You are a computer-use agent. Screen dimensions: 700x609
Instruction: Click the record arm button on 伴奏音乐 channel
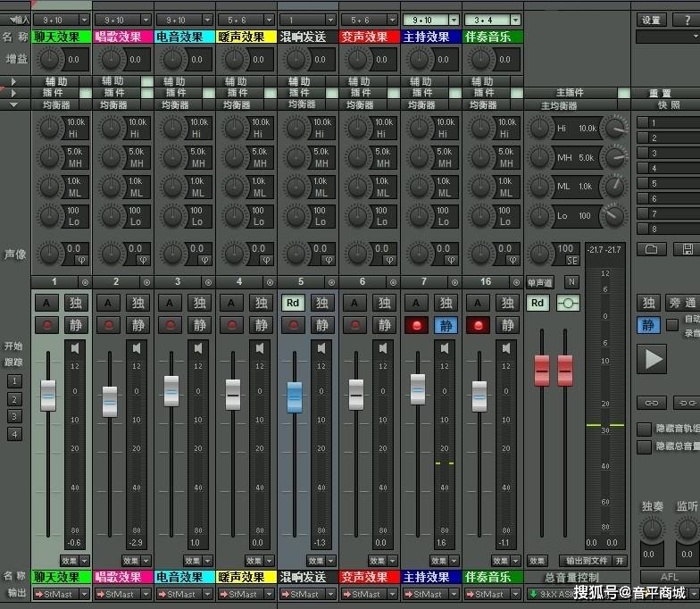pyautogui.click(x=478, y=325)
